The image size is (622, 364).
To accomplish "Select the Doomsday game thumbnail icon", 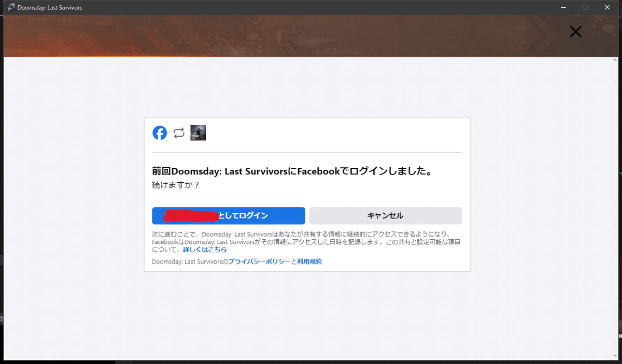I will (x=198, y=133).
